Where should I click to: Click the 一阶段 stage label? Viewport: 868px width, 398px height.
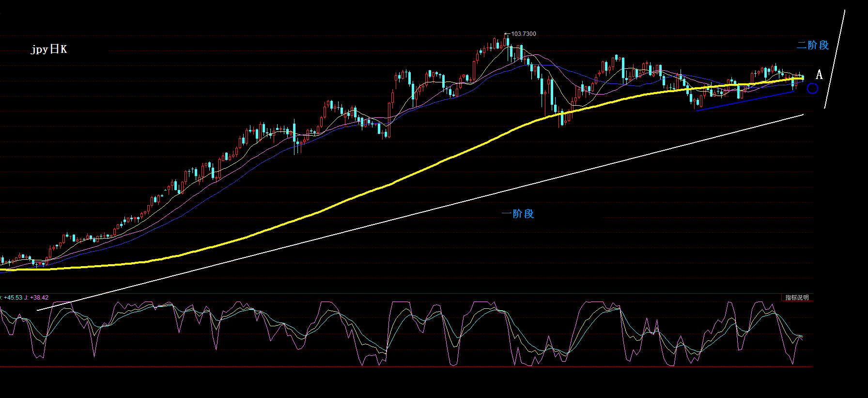[x=518, y=214]
